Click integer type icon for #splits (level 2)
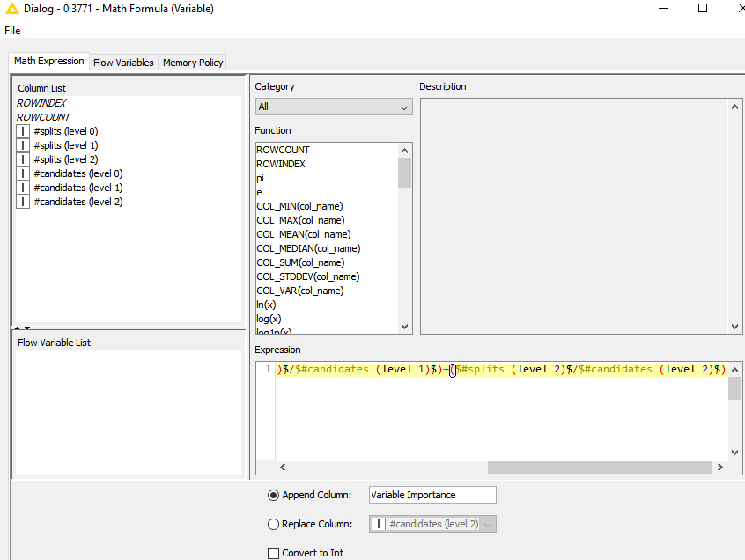 tap(23, 159)
